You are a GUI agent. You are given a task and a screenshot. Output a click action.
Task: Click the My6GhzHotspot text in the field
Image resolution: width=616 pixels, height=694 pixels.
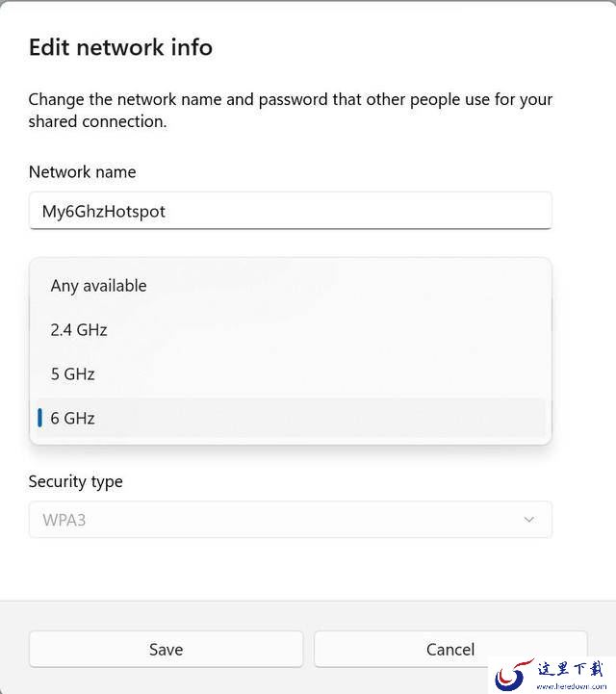tap(104, 212)
